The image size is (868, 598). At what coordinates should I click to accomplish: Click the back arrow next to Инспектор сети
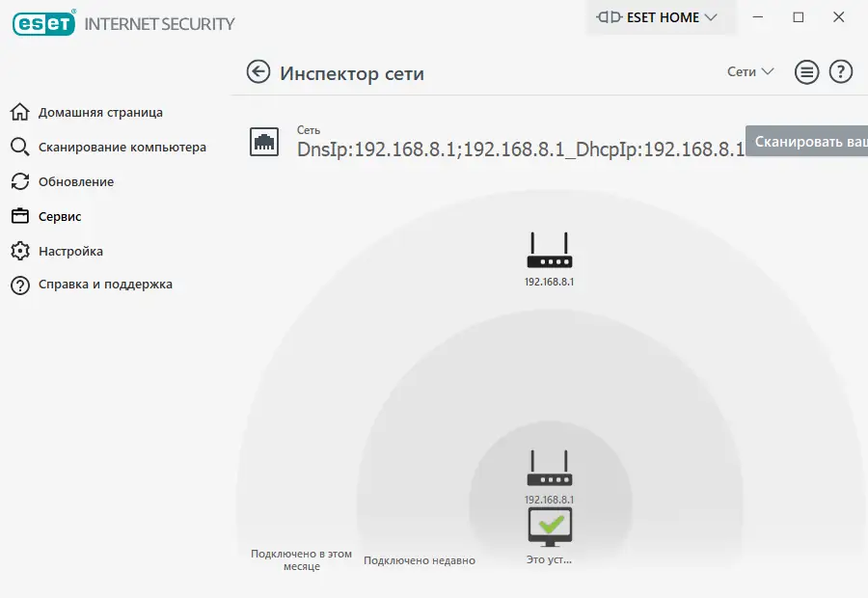pos(258,72)
